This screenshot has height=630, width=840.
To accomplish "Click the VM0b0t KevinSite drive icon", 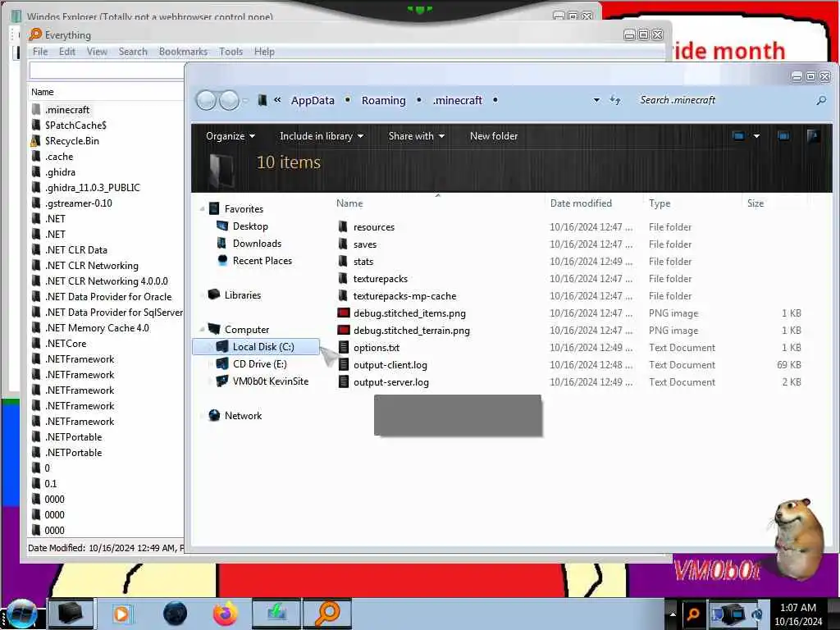I will tap(221, 381).
